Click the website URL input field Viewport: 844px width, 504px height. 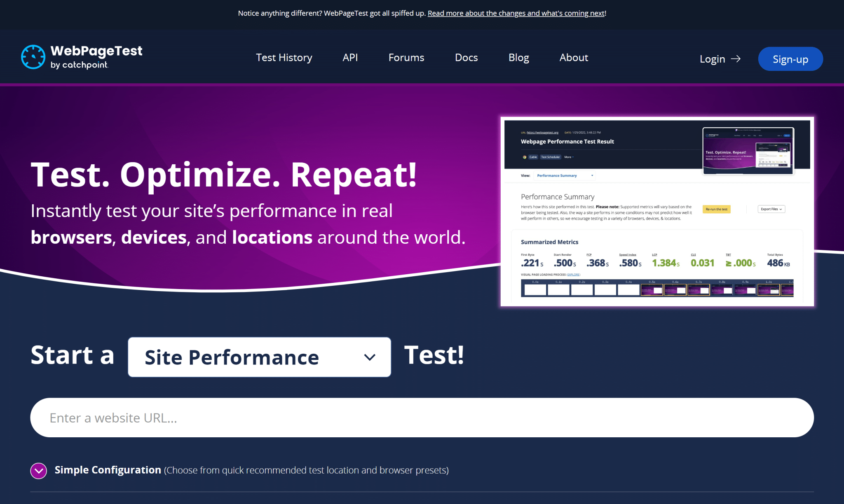point(422,418)
